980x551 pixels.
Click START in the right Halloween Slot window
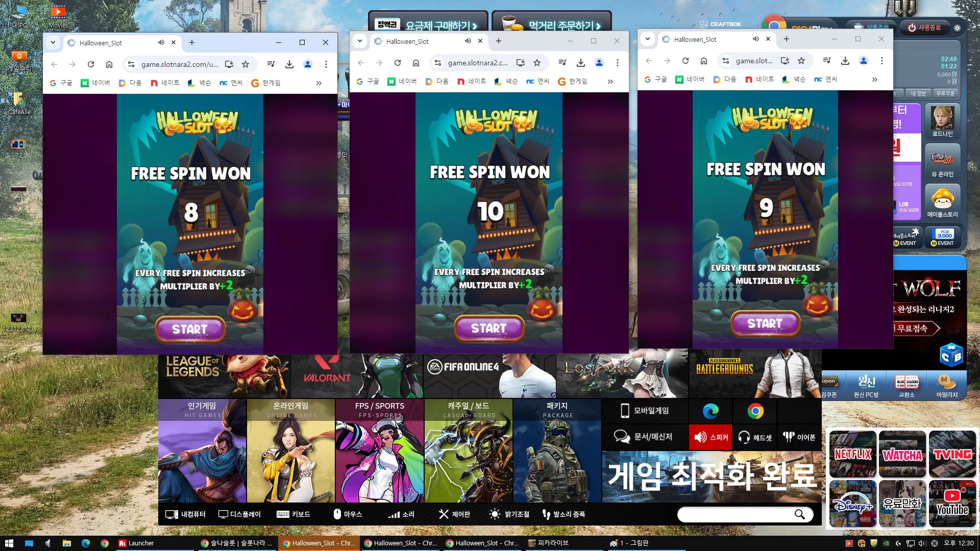click(x=765, y=323)
